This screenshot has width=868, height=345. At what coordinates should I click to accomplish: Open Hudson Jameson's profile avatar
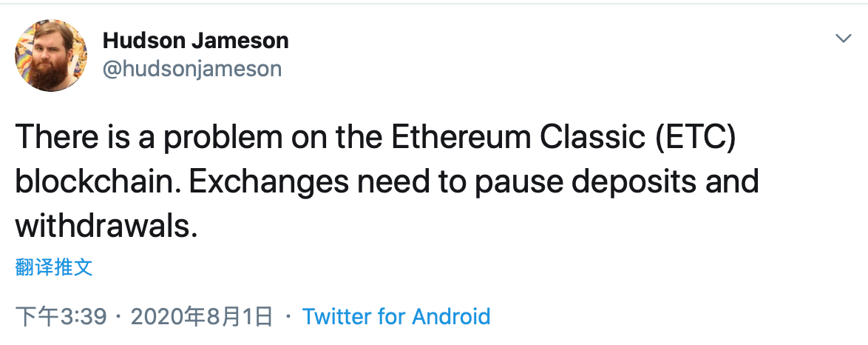(x=50, y=55)
